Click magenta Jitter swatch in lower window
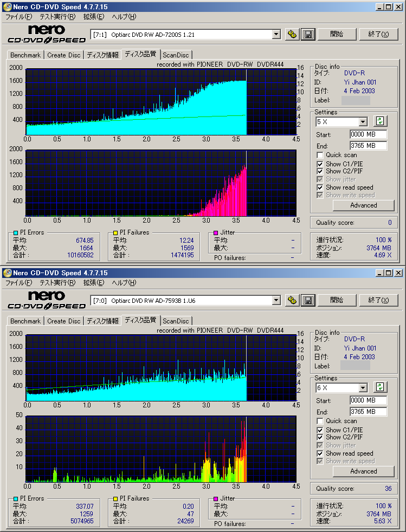The height and width of the screenshot is (532, 406). pos(216,499)
